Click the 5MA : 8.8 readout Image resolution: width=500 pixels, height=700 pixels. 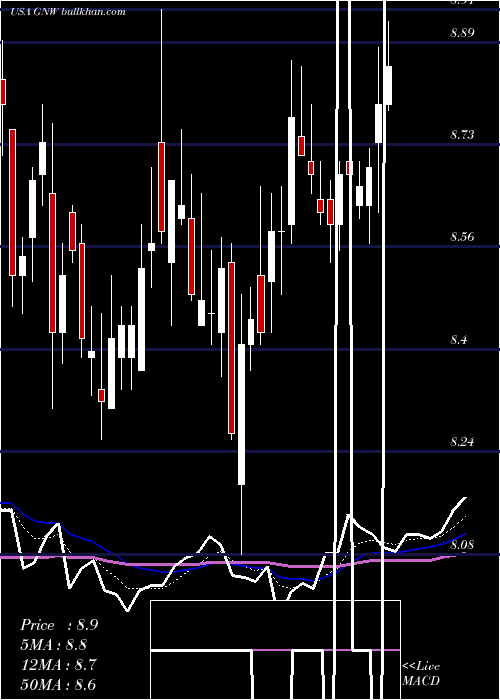54,645
